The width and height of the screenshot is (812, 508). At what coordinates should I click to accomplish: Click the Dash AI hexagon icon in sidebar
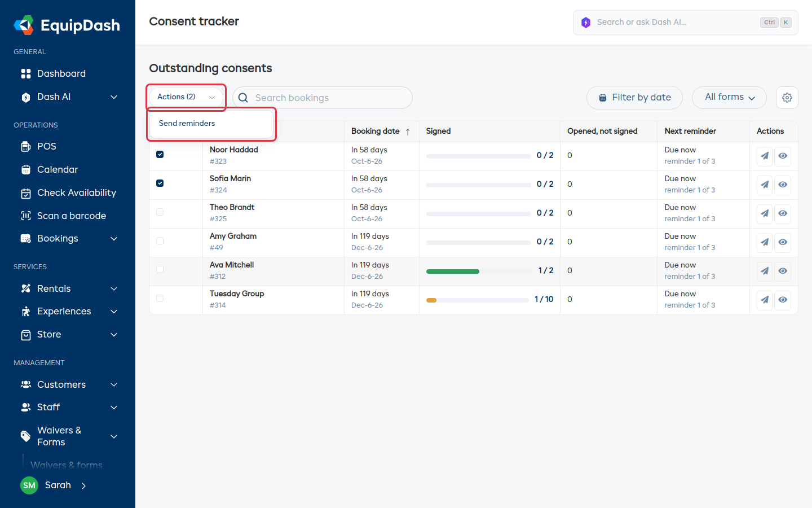pos(26,97)
